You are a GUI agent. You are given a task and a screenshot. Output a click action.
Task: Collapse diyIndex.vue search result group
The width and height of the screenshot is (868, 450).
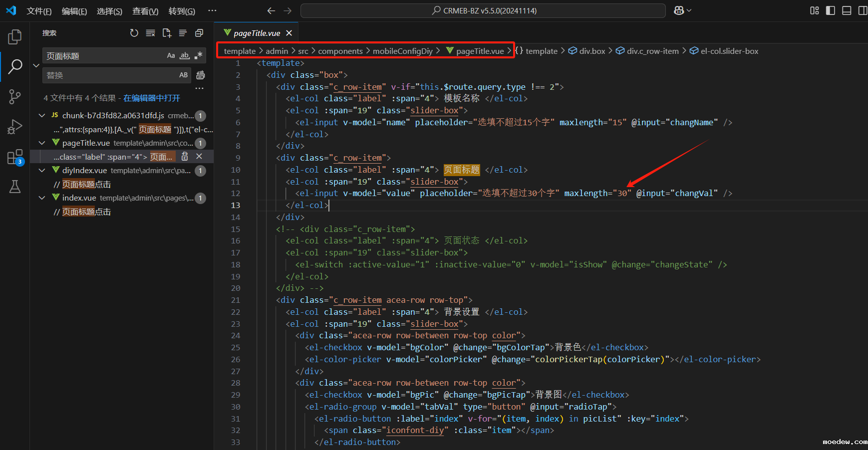tap(42, 171)
